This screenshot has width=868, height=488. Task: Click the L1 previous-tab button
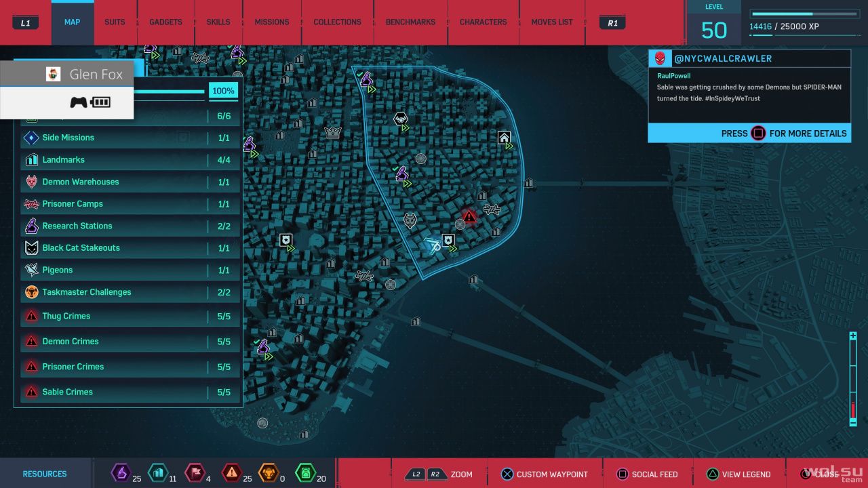[26, 23]
